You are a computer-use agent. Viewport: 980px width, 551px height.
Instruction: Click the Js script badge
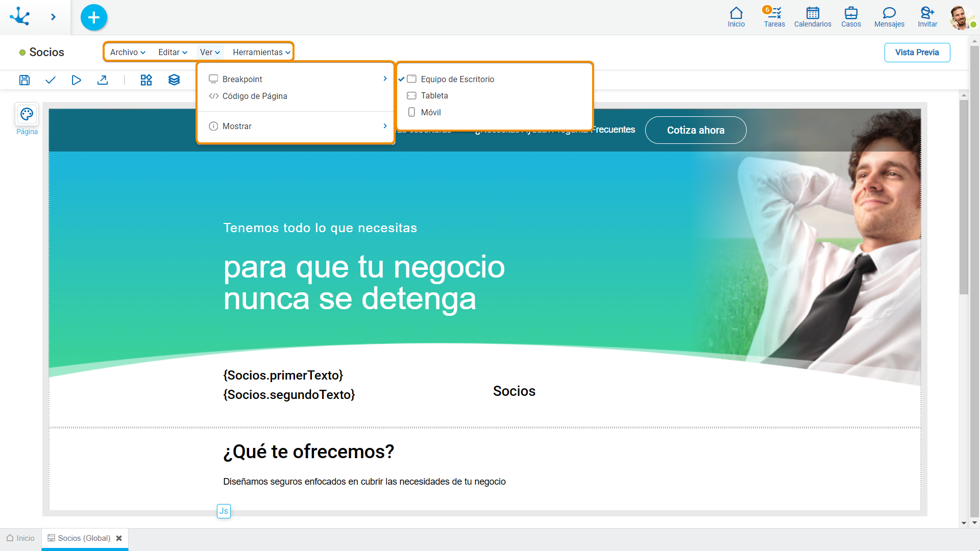point(224,511)
